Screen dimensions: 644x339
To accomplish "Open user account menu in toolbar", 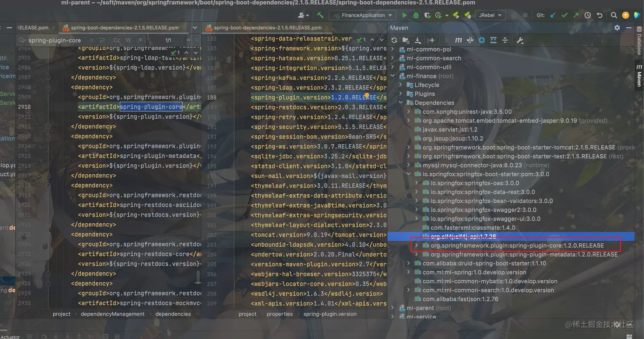I will tap(304, 15).
